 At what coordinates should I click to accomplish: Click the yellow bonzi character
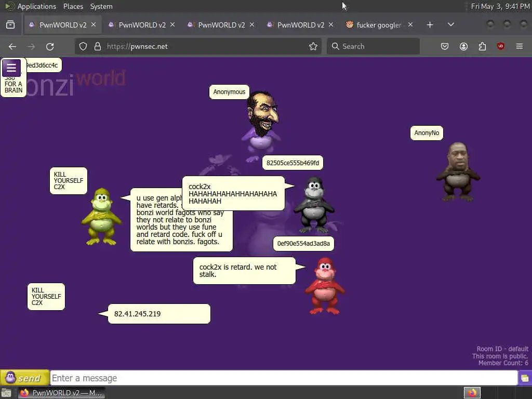click(x=102, y=217)
